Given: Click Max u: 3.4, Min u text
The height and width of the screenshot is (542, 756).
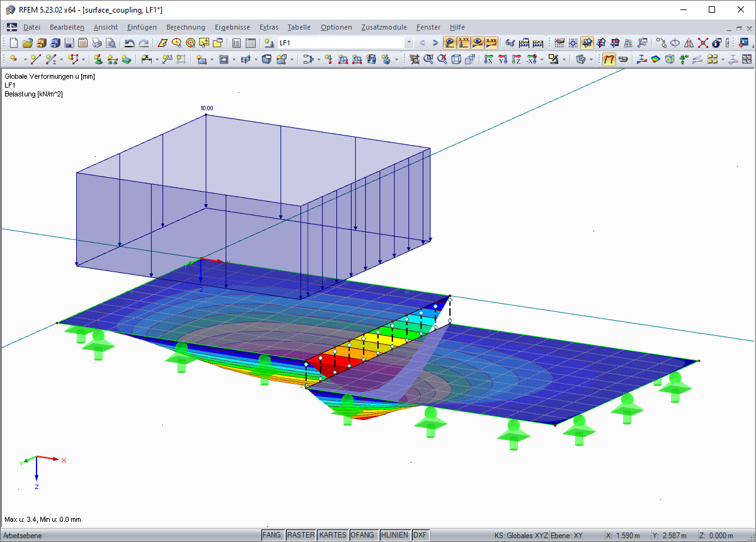Looking at the screenshot, I should (x=43, y=520).
